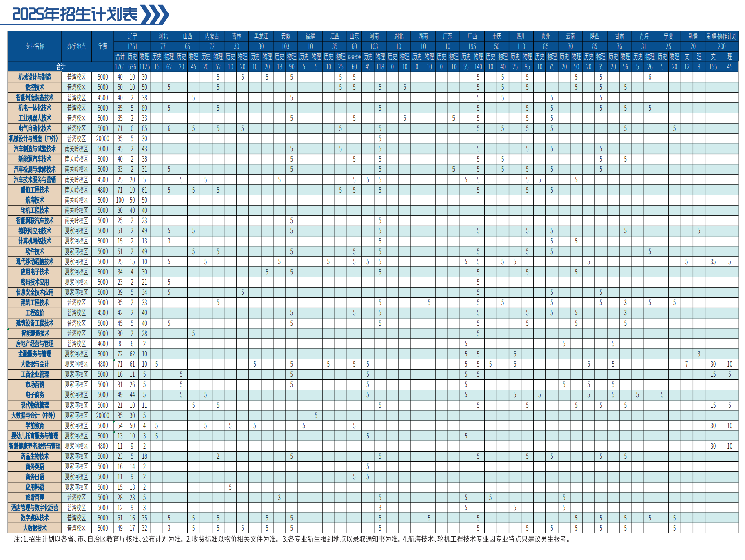This screenshot has width=745, height=560.
Task: Click the '内蒙古' province header
Action: (212, 36)
